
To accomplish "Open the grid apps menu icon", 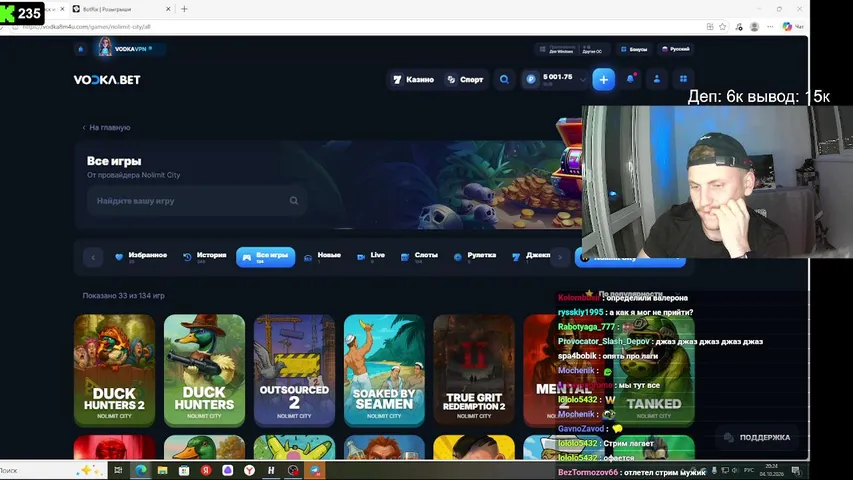I will click(683, 79).
